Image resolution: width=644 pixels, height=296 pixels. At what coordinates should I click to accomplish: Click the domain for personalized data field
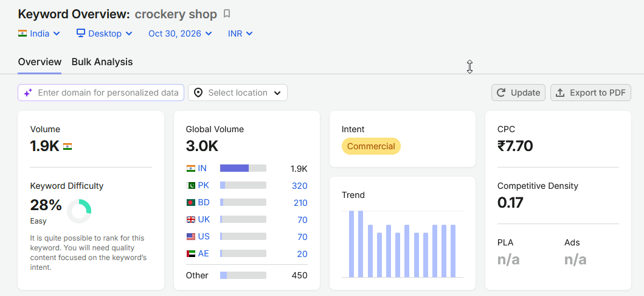pos(100,93)
